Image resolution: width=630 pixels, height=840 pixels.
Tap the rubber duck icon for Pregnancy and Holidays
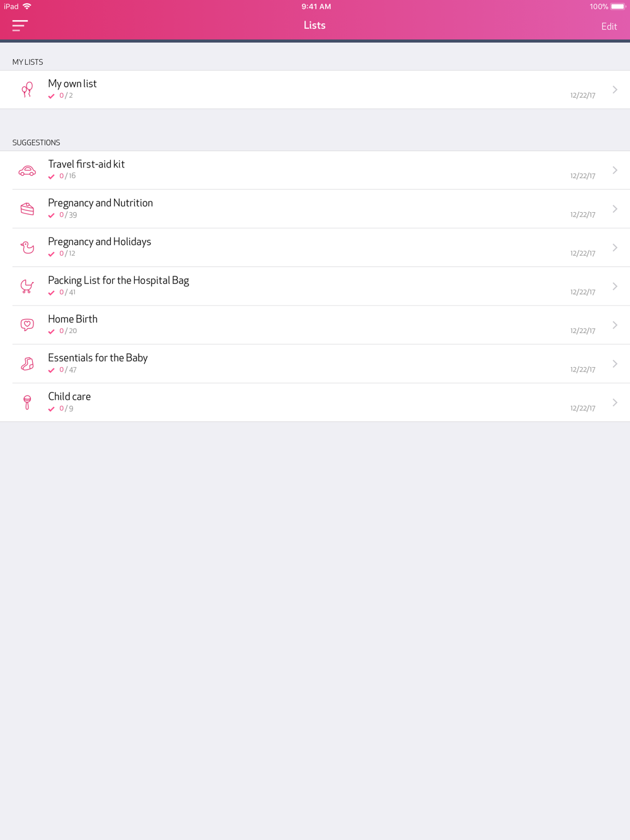(x=27, y=247)
